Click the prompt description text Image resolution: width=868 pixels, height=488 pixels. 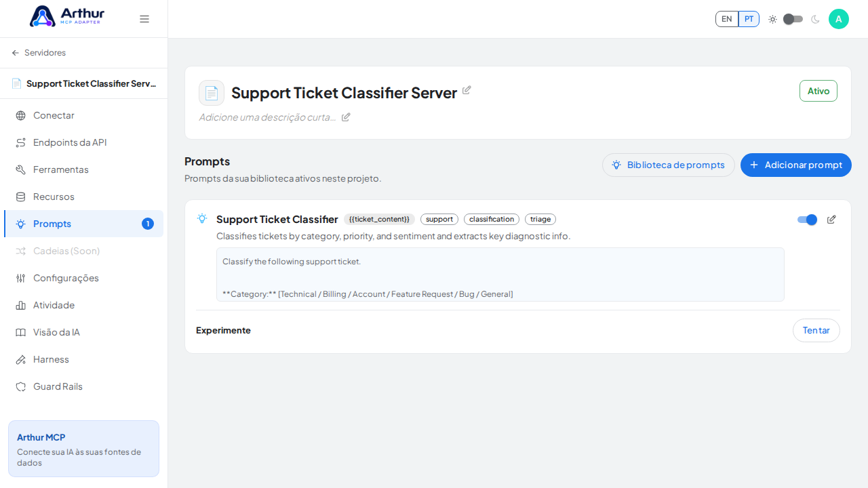click(393, 237)
